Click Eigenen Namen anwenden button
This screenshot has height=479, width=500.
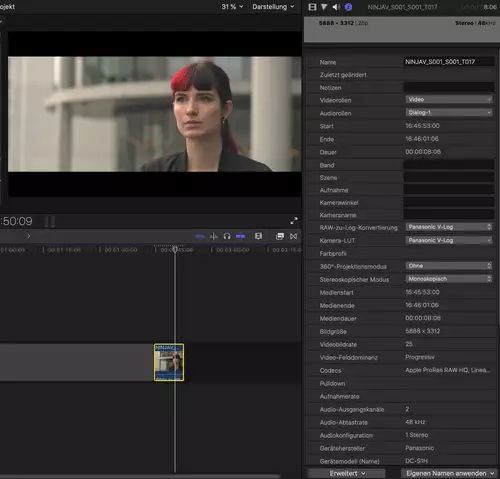[x=449, y=473]
